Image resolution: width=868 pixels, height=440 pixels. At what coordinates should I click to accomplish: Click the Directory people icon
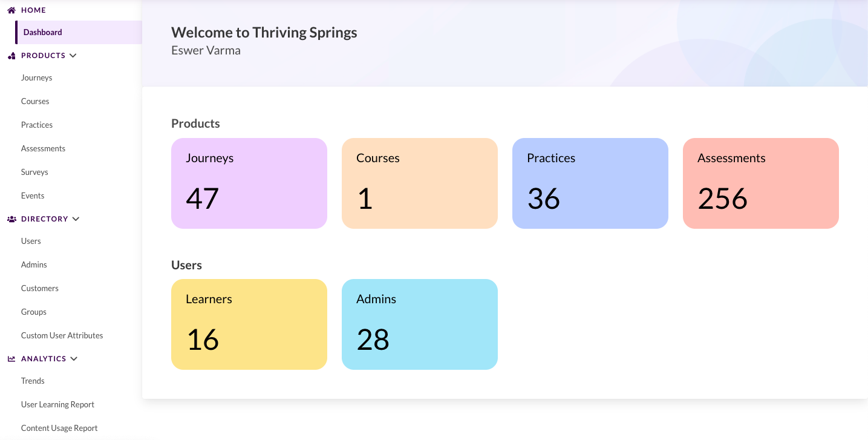click(11, 219)
